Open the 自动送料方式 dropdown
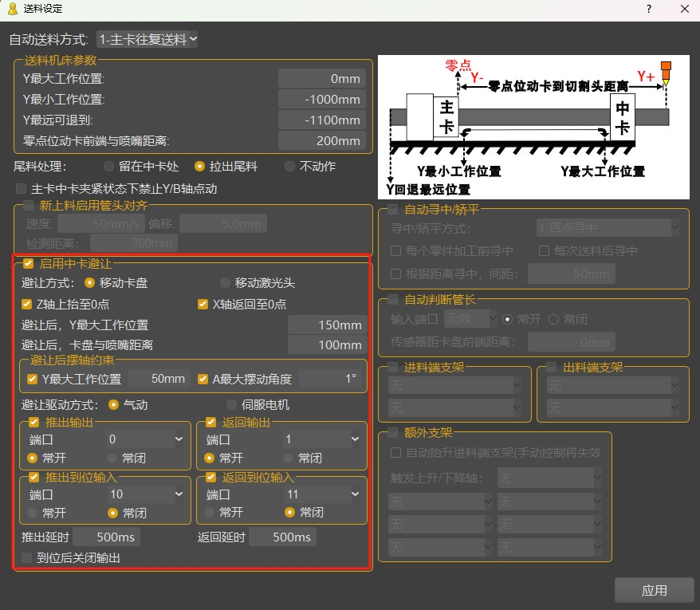 point(147,39)
